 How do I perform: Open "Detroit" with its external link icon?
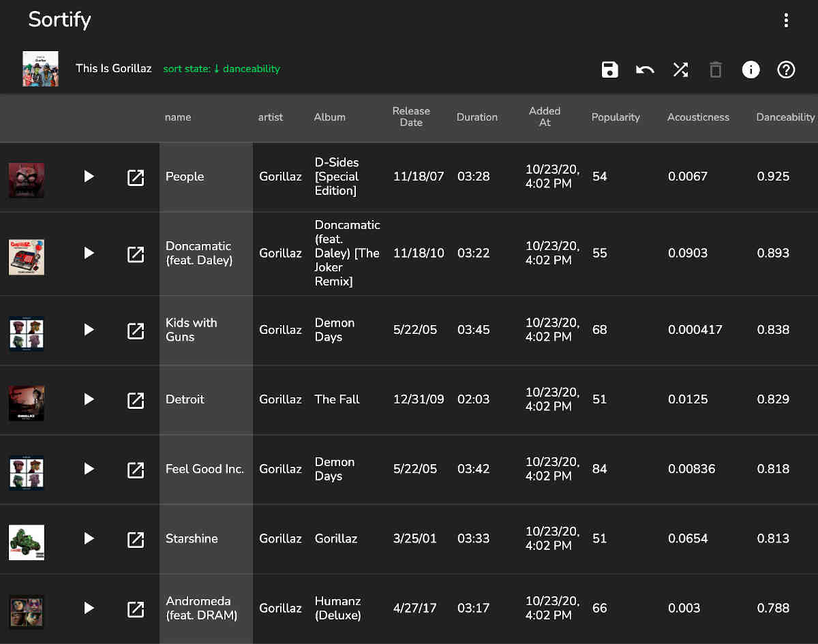pyautogui.click(x=136, y=400)
